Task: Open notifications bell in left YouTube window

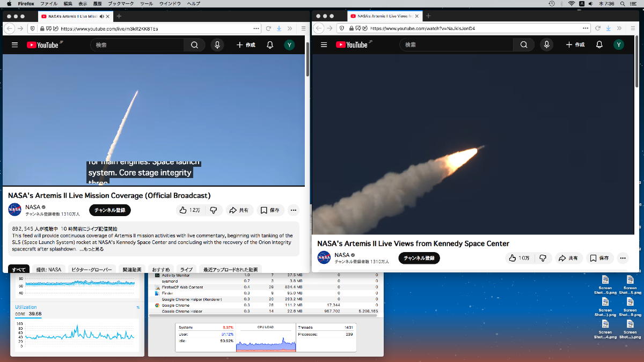Action: click(x=270, y=45)
